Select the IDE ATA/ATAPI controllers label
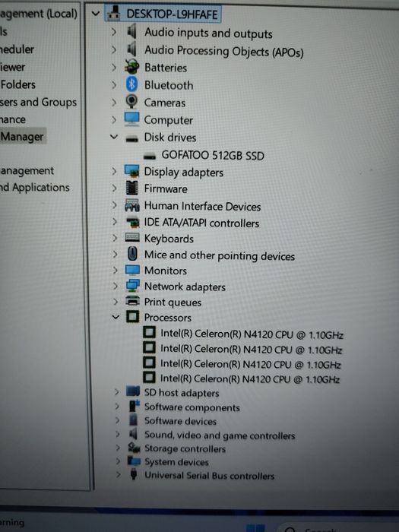 click(x=201, y=223)
